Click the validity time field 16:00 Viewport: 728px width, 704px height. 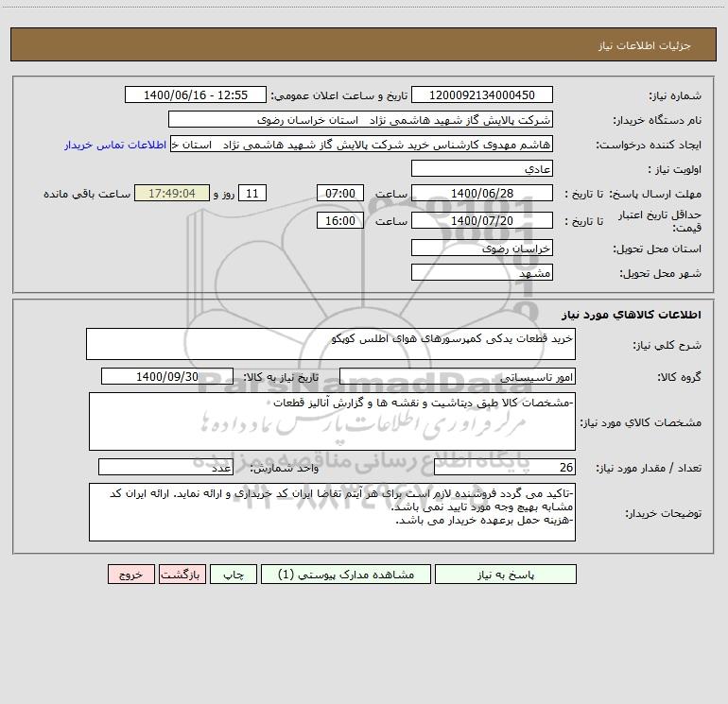click(339, 220)
